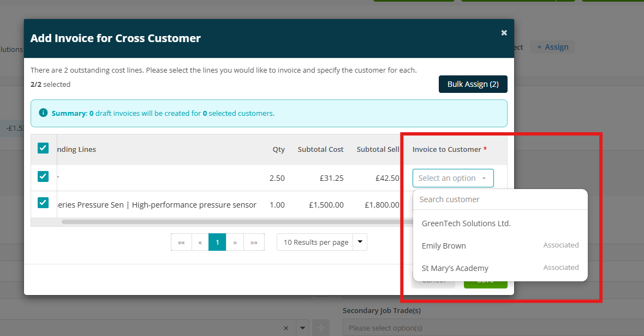
Task: Click the 2/2 selected count text
Action: [51, 84]
